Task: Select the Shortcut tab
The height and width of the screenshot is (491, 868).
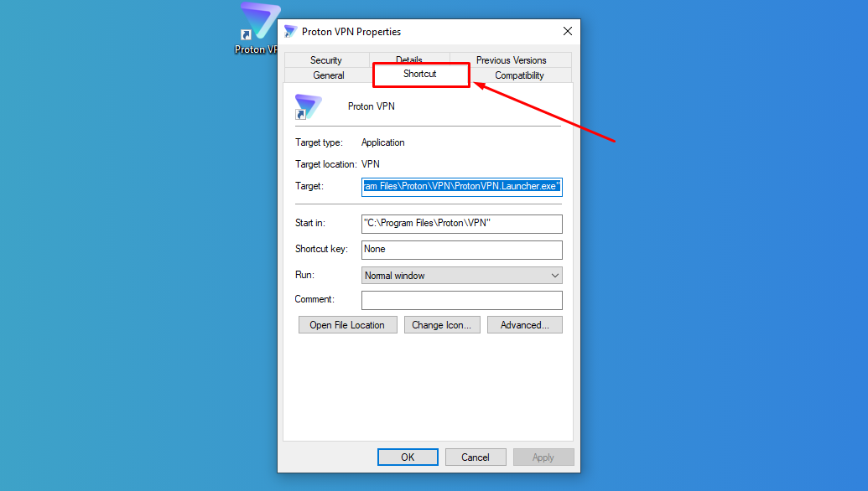Action: click(421, 74)
